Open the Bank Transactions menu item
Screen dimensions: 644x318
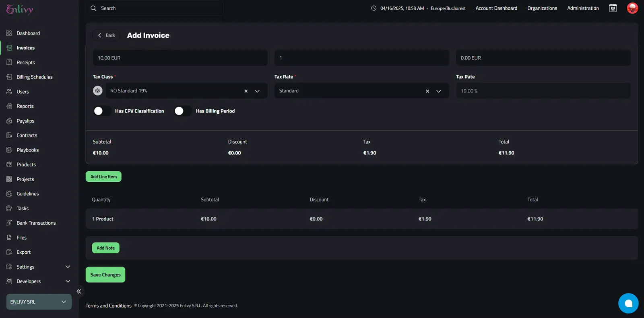point(36,223)
